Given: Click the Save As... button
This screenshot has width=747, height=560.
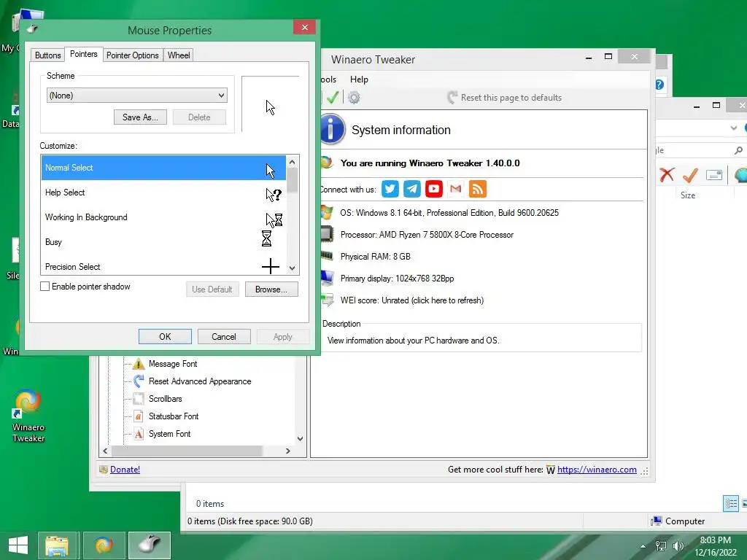Looking at the screenshot, I should point(140,117).
